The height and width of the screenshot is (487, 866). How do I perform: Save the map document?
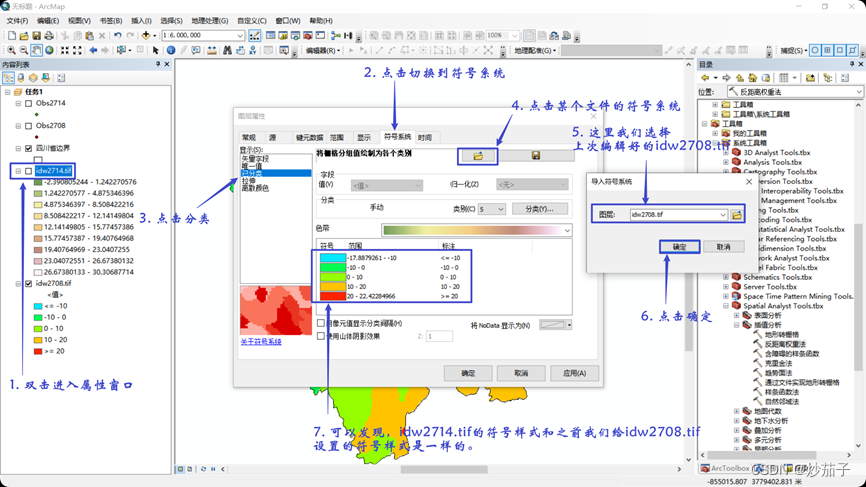[x=36, y=35]
